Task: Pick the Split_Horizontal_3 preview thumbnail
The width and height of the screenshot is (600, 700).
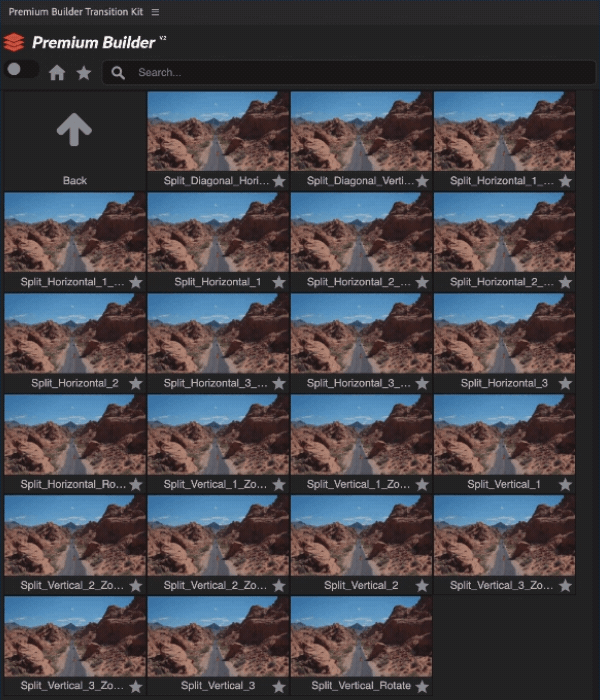Action: (504, 333)
